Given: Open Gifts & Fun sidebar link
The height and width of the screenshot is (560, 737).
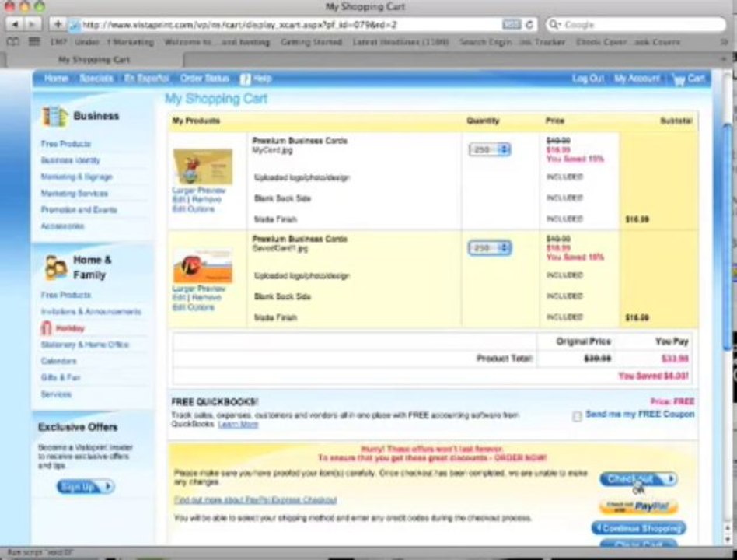Looking at the screenshot, I should [61, 377].
